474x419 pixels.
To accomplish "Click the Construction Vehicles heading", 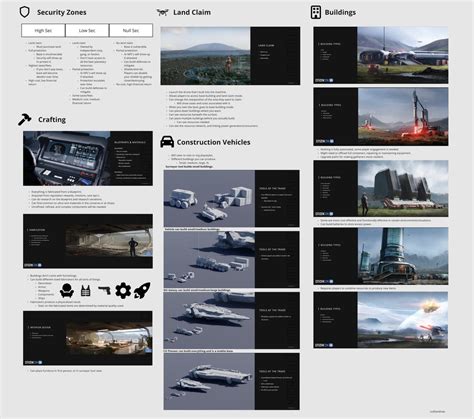I will tap(213, 142).
